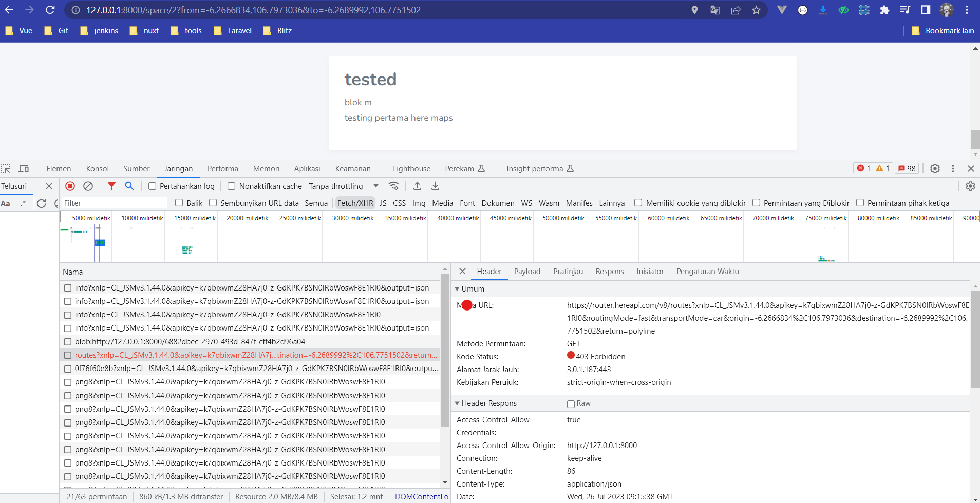Close the request details pane

click(x=462, y=272)
